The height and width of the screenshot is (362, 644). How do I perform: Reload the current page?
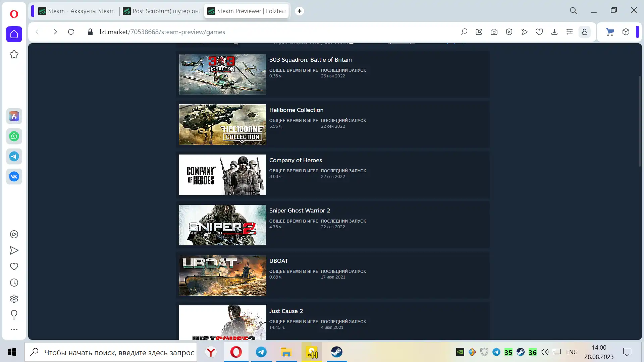pos(71,32)
